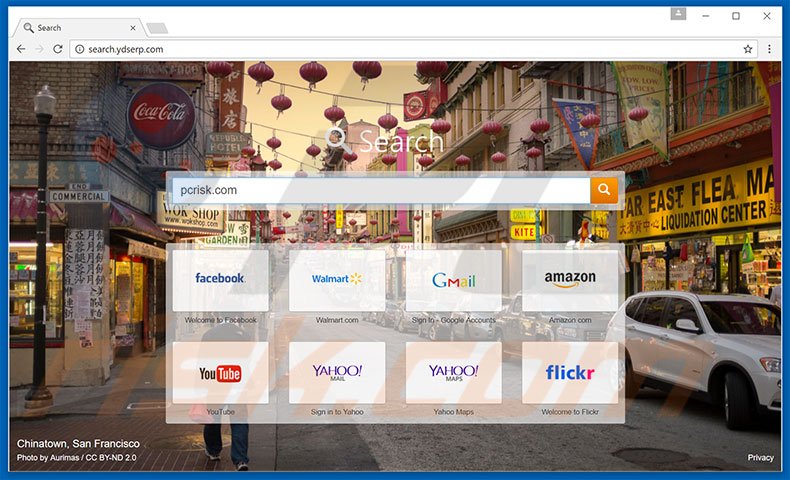Bookmark this page with the star icon
The width and height of the screenshot is (790, 480).
pos(748,49)
